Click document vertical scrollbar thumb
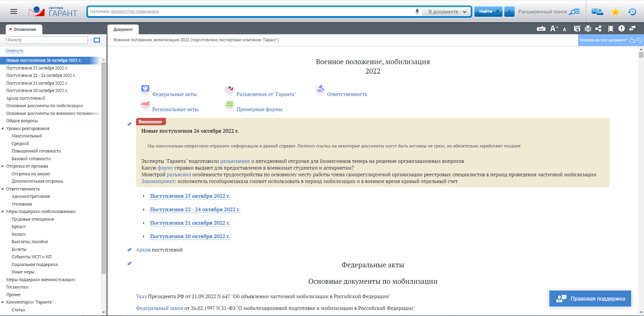 click(x=641, y=55)
